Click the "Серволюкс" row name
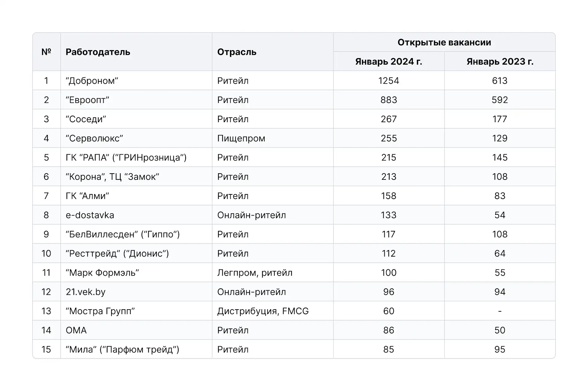 (94, 138)
